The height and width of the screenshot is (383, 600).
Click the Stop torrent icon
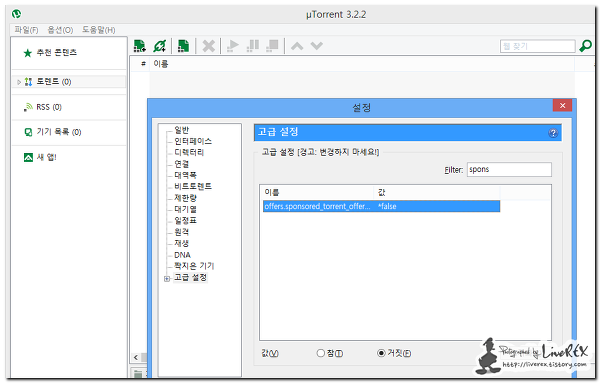(272, 46)
